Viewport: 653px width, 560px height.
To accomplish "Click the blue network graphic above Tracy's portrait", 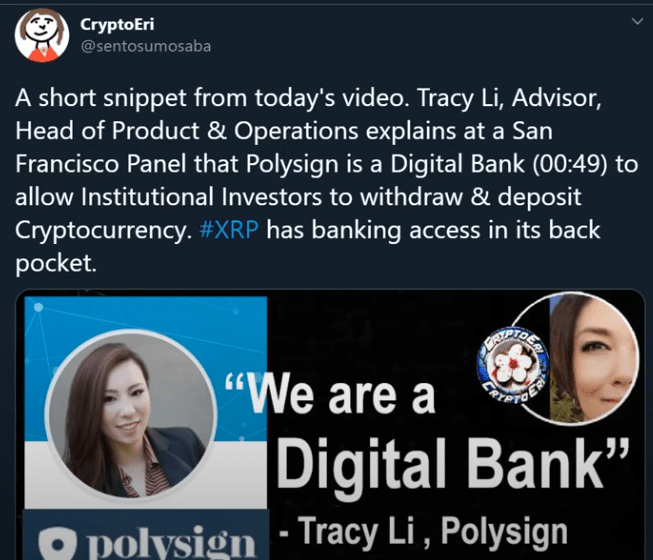I will tap(146, 319).
